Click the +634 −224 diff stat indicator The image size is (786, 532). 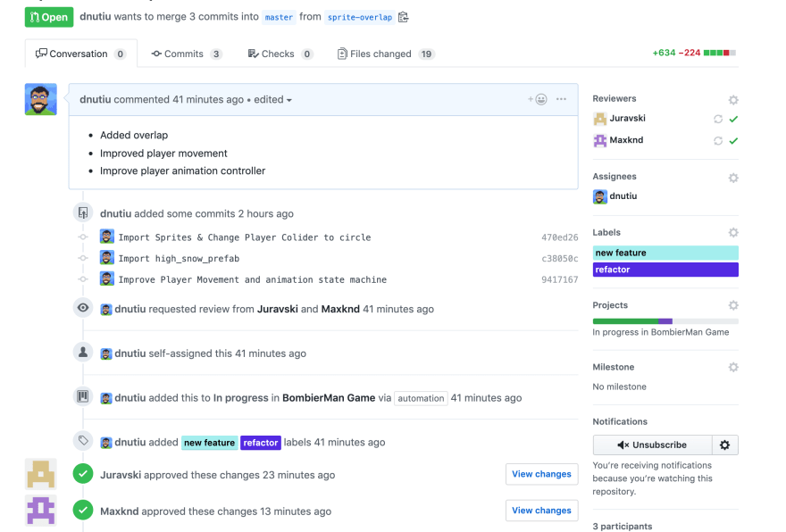point(694,53)
